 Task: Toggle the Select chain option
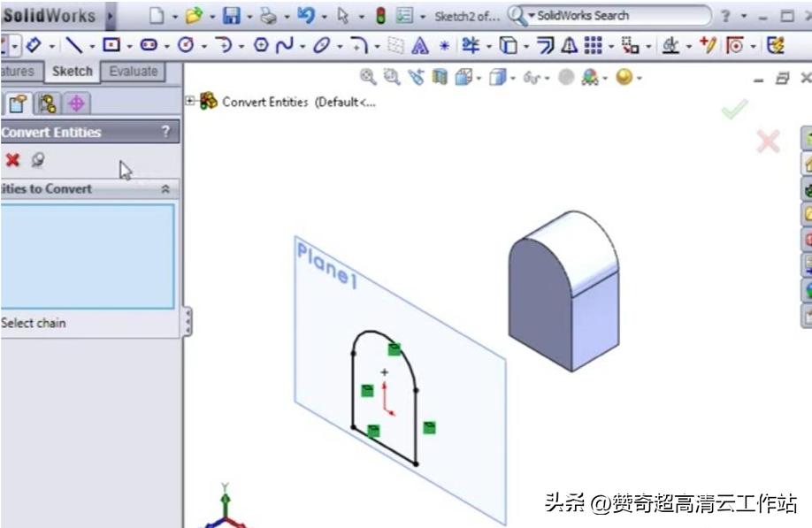(33, 323)
